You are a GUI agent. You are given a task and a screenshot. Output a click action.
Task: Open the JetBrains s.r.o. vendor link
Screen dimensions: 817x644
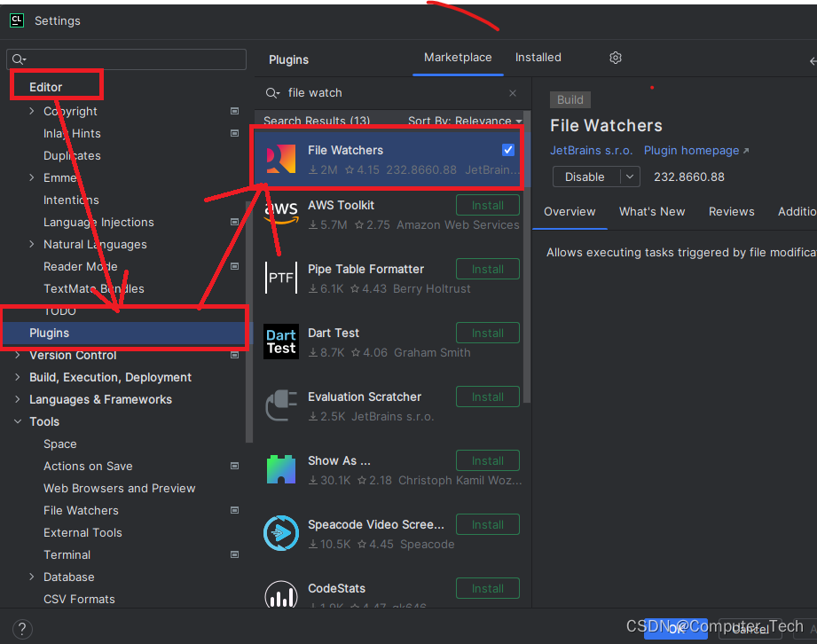[x=592, y=151]
